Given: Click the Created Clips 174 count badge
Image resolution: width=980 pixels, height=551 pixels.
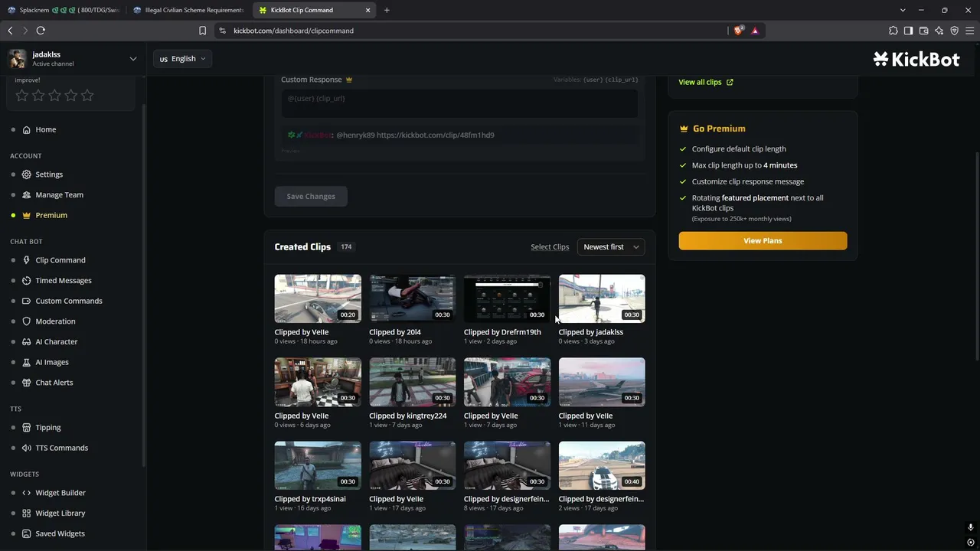Looking at the screenshot, I should pos(346,247).
